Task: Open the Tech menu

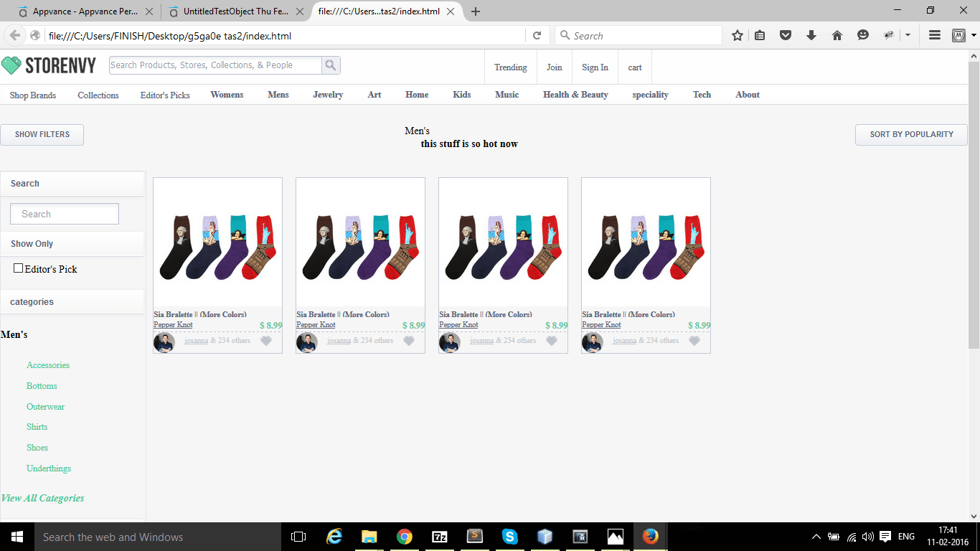Action: pyautogui.click(x=702, y=95)
